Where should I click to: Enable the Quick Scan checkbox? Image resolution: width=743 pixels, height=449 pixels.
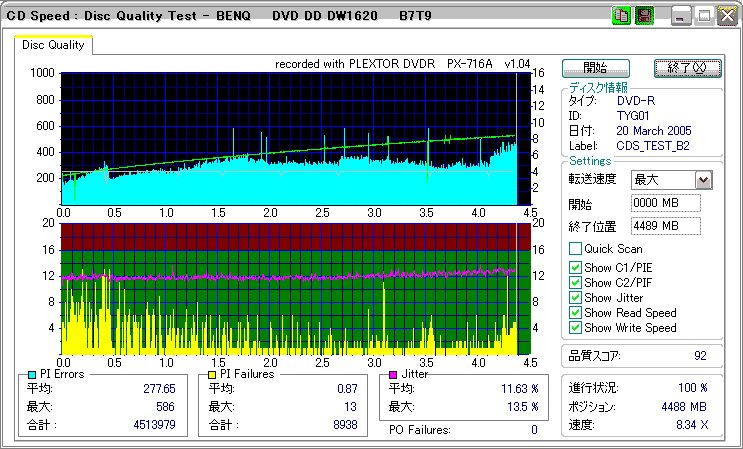[x=575, y=249]
